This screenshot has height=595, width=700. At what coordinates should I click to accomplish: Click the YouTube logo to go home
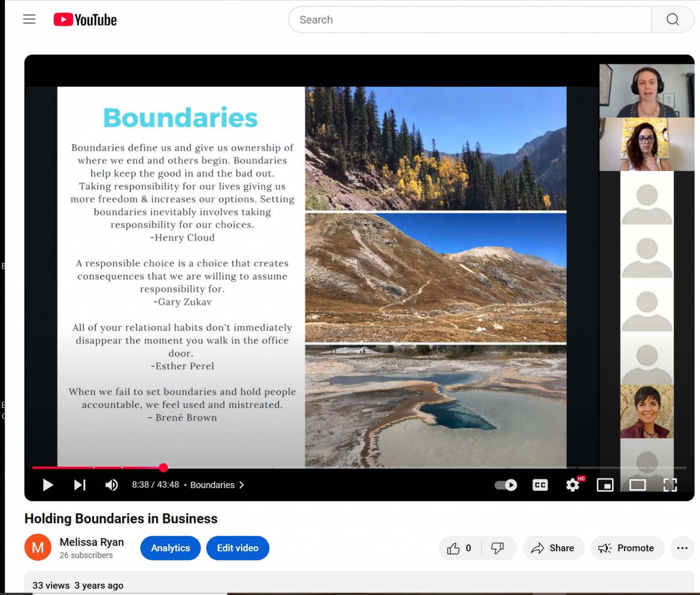pos(85,20)
